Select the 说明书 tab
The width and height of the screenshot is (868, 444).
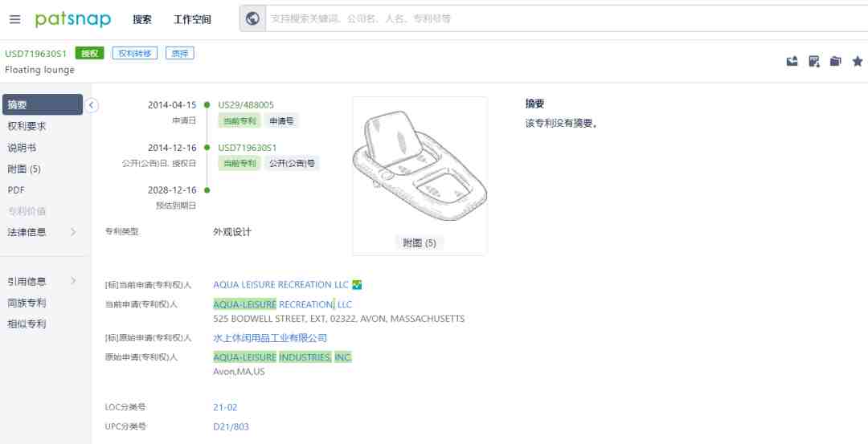22,149
